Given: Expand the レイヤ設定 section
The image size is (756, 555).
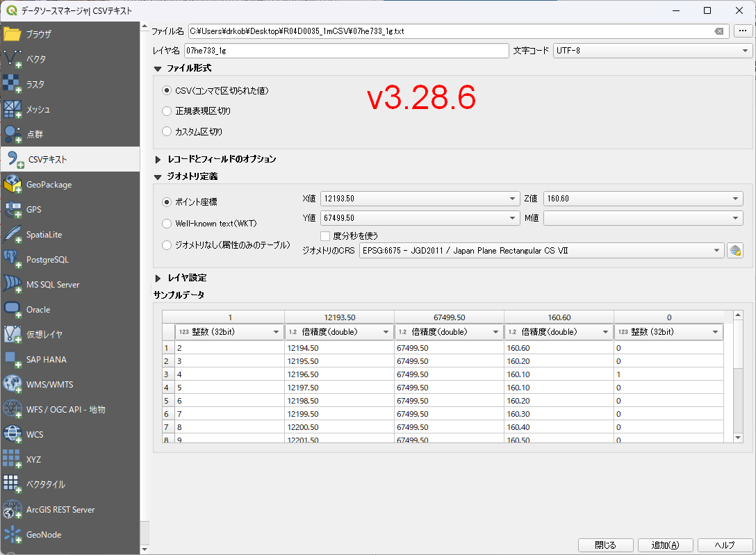Looking at the screenshot, I should (158, 279).
